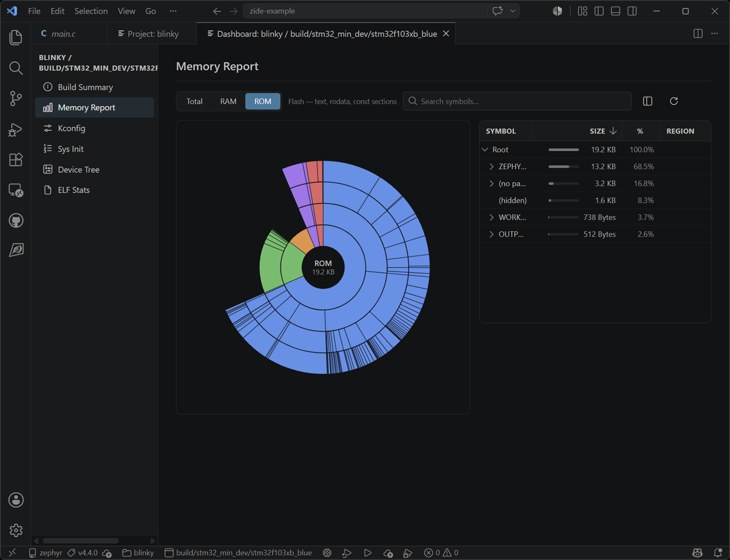Screen dimensions: 730x560
Task: Open the Go menu
Action: click(151, 11)
